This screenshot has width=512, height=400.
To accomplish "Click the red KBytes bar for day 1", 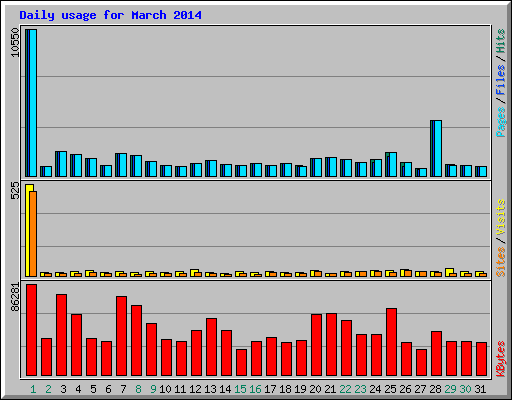I will [31, 330].
